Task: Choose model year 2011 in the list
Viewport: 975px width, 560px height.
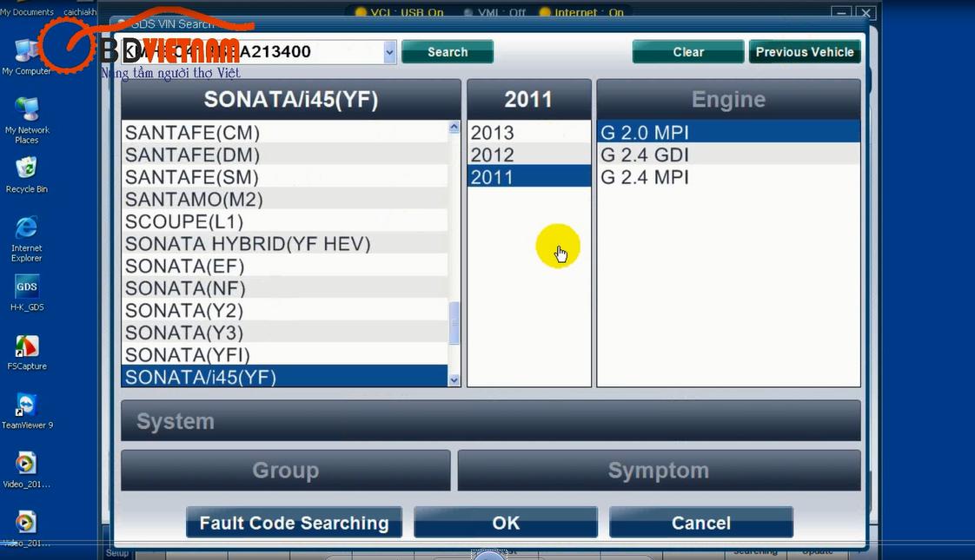Action: [x=528, y=176]
